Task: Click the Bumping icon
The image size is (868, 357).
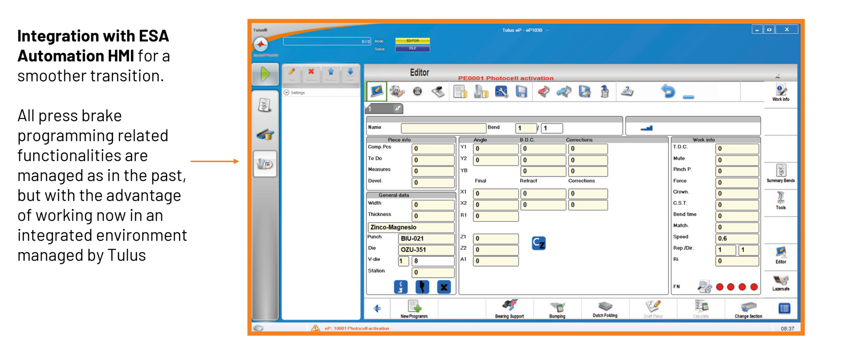Action: click(557, 310)
